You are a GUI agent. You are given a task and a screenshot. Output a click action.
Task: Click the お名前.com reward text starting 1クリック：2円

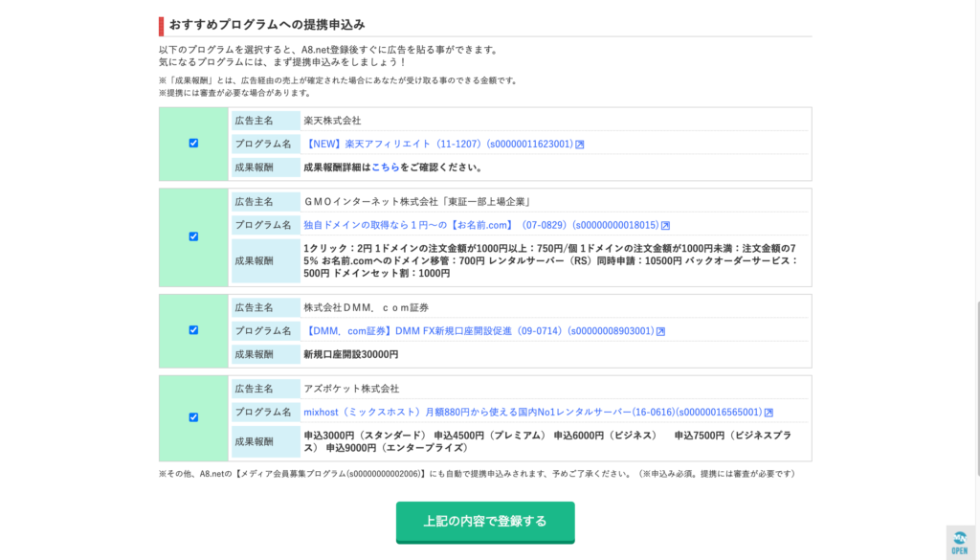pyautogui.click(x=551, y=260)
